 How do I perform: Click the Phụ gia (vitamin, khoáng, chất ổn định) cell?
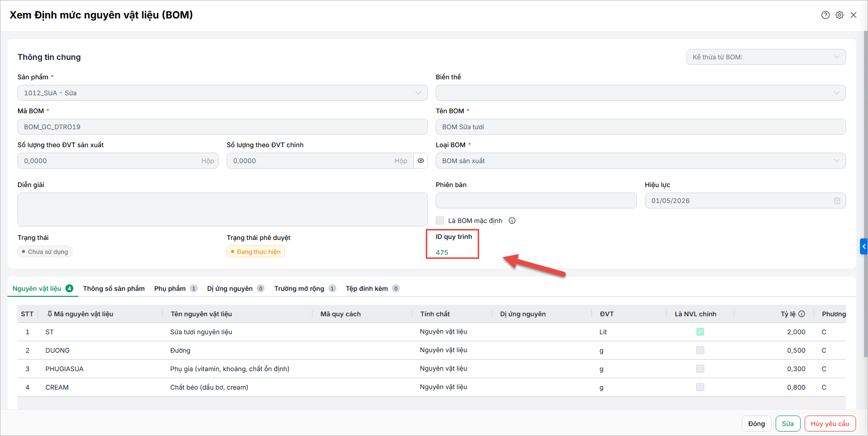point(230,369)
